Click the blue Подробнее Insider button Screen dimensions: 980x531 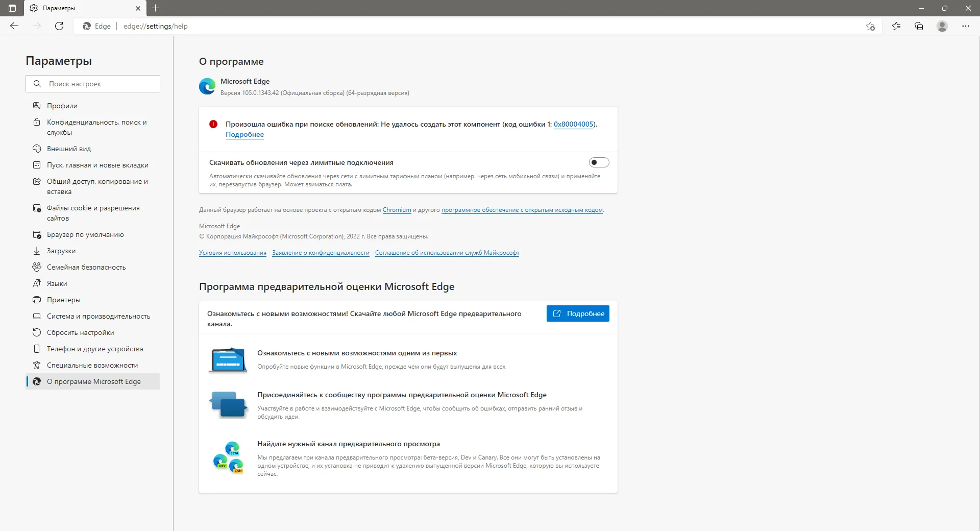pos(578,313)
